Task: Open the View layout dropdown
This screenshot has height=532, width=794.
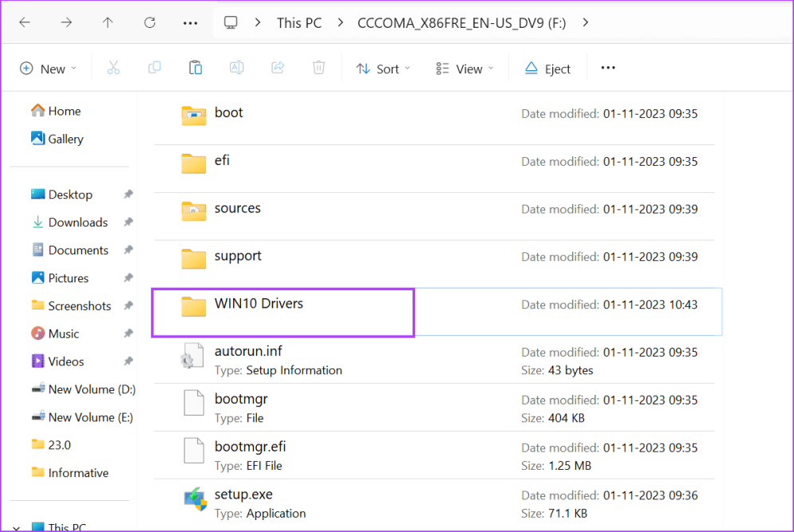Action: (465, 69)
